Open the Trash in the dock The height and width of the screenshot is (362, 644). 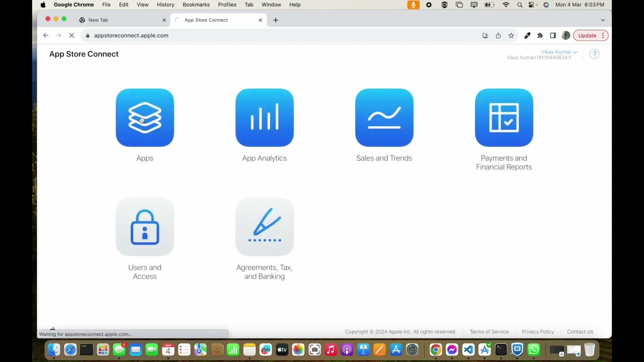point(589,349)
